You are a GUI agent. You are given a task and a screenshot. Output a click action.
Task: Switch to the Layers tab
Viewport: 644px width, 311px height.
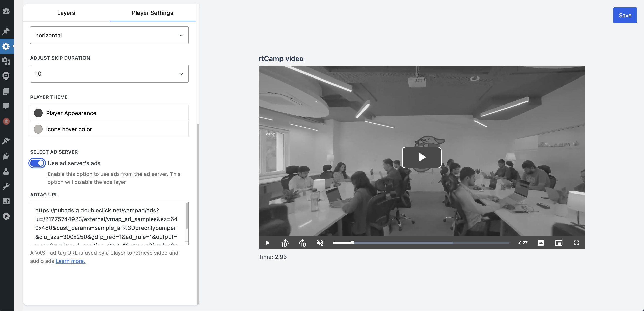[x=66, y=13]
